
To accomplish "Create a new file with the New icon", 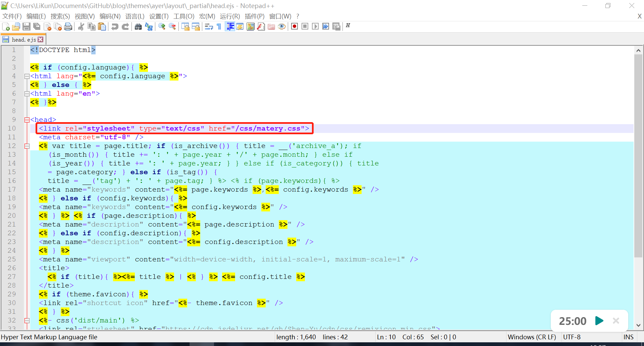I will pos(6,27).
